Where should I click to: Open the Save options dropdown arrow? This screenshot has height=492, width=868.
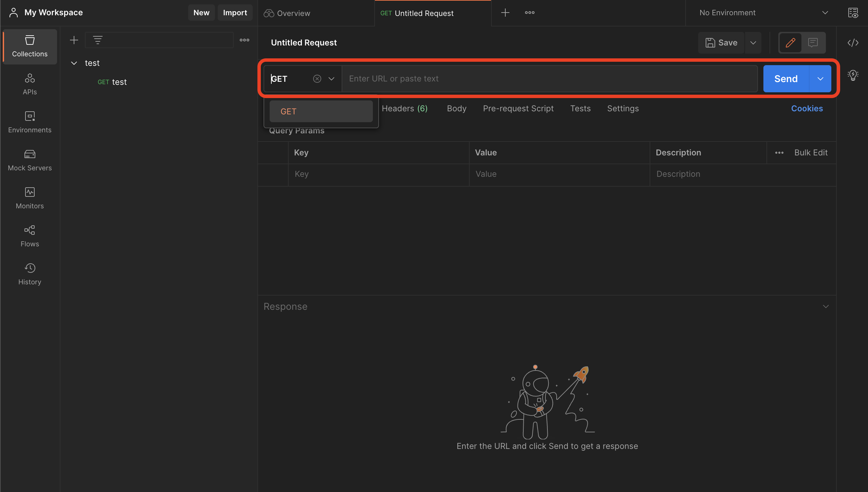(753, 43)
